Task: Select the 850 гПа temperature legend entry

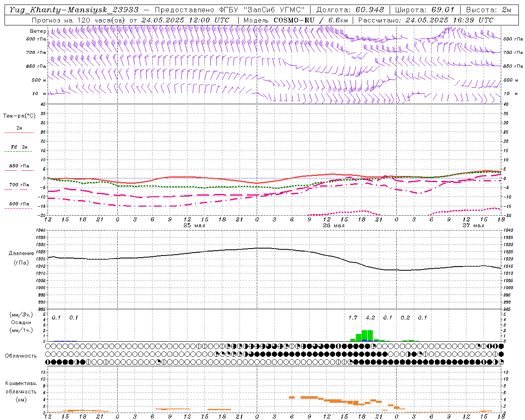Action: 19,166
